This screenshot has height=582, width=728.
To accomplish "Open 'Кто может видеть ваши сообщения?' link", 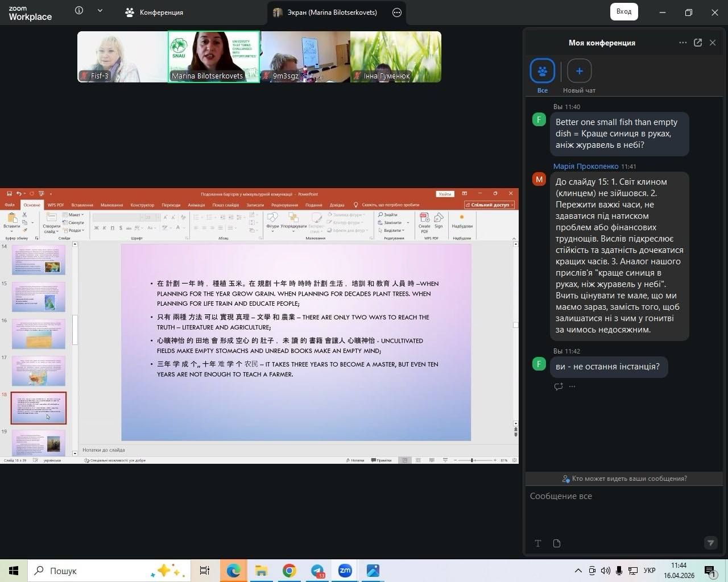I will coord(624,479).
